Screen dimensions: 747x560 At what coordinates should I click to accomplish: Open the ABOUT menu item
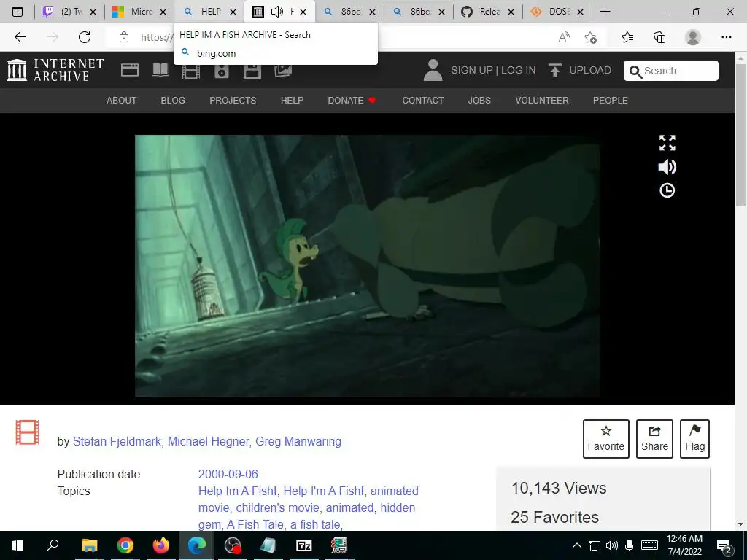pyautogui.click(x=122, y=101)
